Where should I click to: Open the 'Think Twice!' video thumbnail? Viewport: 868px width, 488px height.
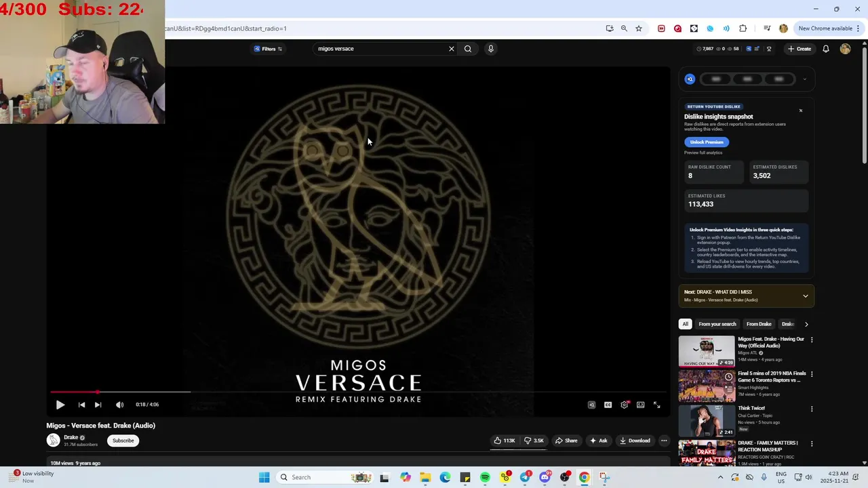(x=707, y=420)
